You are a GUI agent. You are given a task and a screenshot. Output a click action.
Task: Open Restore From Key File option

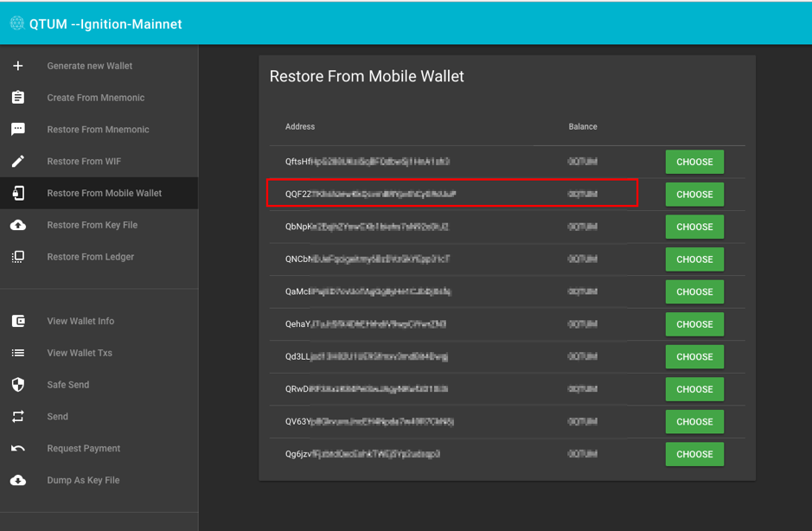point(93,225)
